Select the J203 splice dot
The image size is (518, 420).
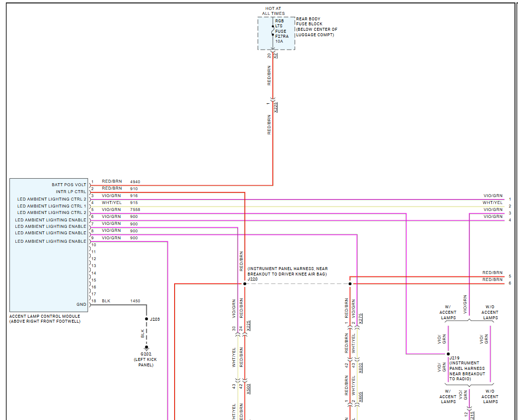click(x=146, y=319)
